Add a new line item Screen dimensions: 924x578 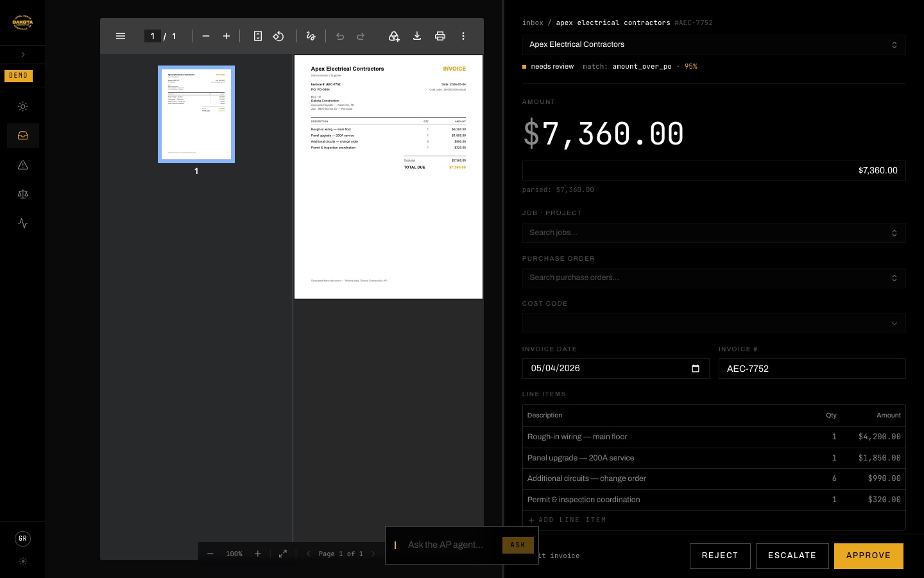click(x=567, y=520)
